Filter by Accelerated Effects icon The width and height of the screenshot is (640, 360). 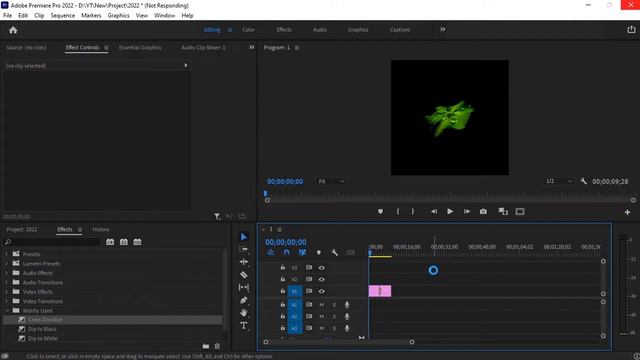(110, 242)
